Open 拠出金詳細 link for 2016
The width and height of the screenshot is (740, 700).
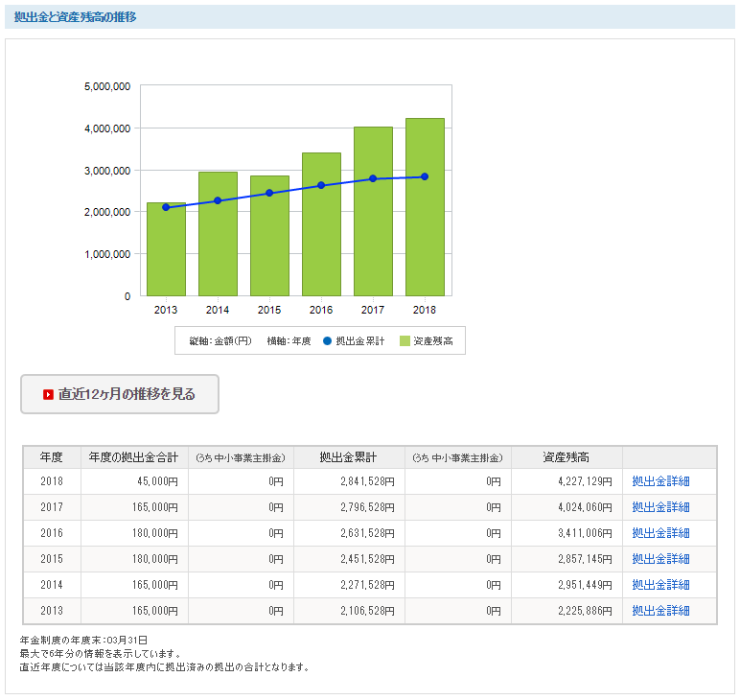coord(660,533)
